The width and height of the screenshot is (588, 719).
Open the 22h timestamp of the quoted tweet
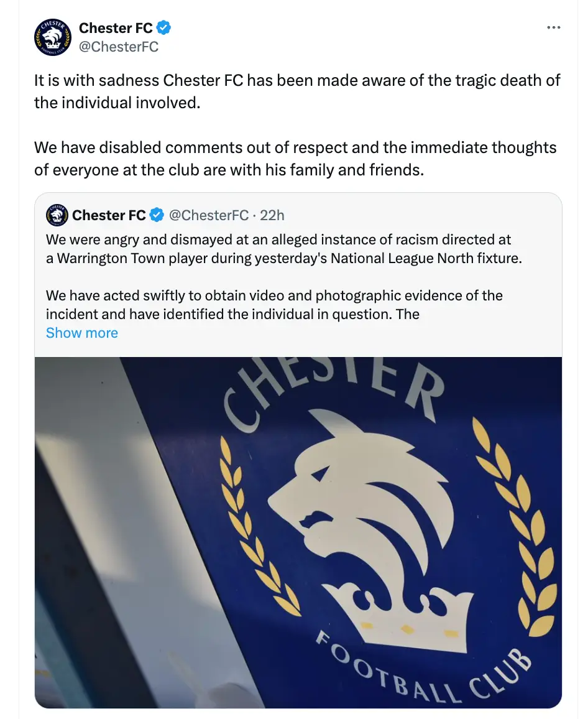pyautogui.click(x=272, y=215)
